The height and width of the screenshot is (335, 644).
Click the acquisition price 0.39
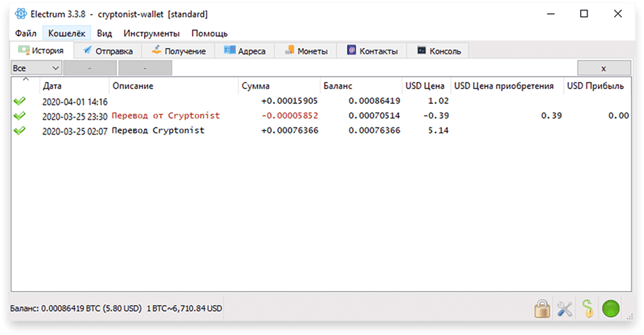pyautogui.click(x=552, y=116)
